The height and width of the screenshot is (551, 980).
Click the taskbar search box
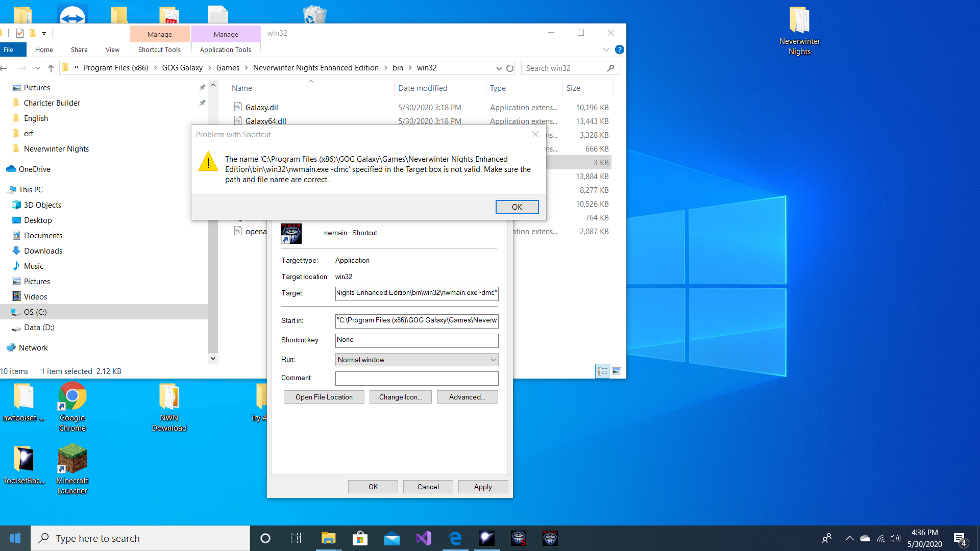point(140,538)
